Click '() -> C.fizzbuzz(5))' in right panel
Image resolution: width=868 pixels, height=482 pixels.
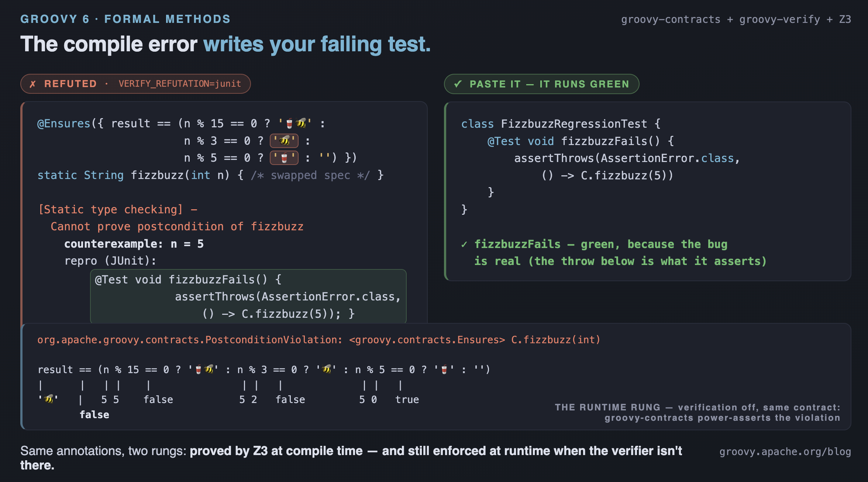[607, 175]
